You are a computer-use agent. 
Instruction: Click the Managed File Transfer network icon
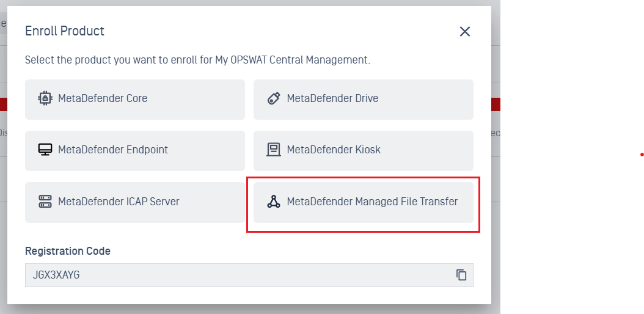[x=274, y=202]
